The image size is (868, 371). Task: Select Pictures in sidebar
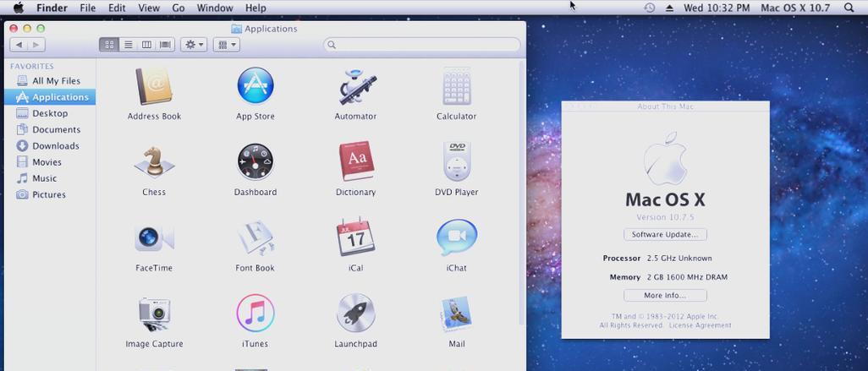[x=50, y=194]
